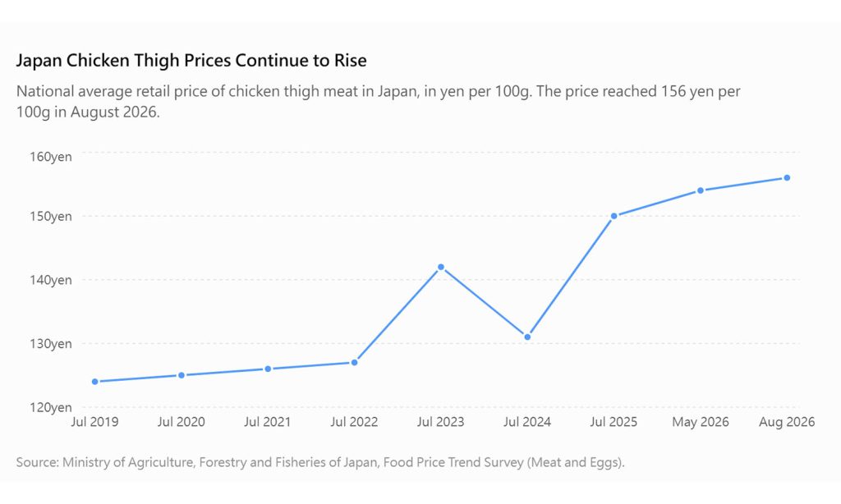Click the May 2026 x-axis label
The width and height of the screenshot is (841, 504).
701,422
